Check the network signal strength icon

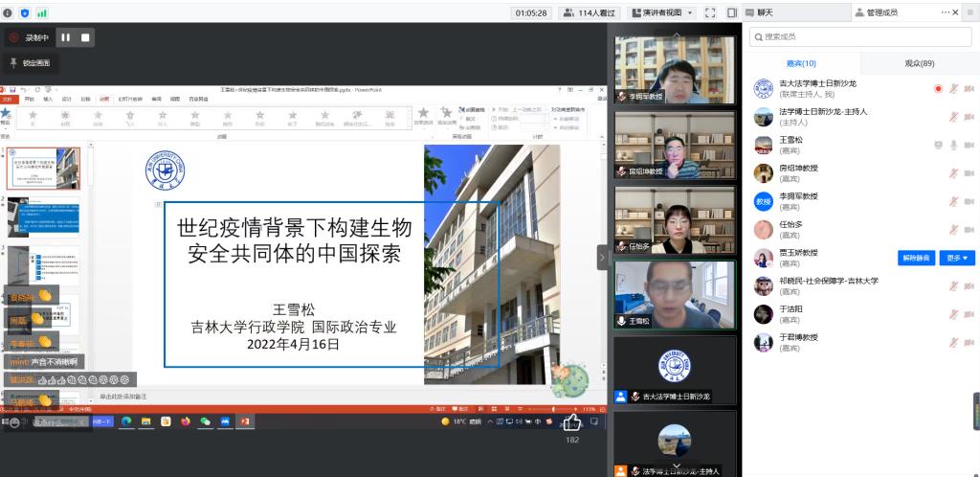coord(41,12)
